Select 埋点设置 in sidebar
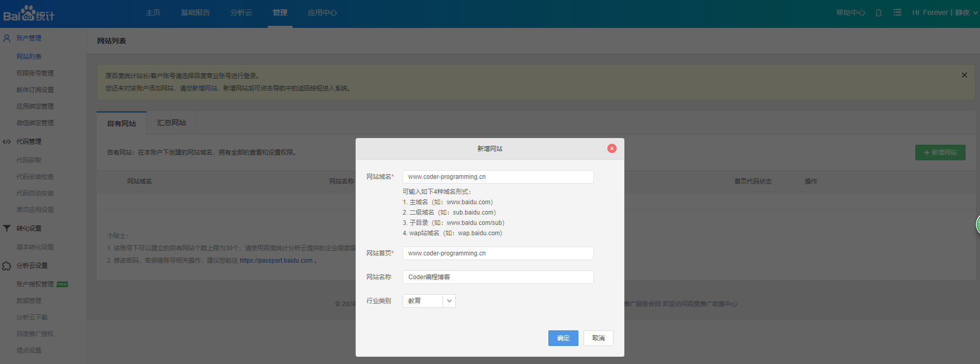The image size is (980, 364). click(29, 350)
